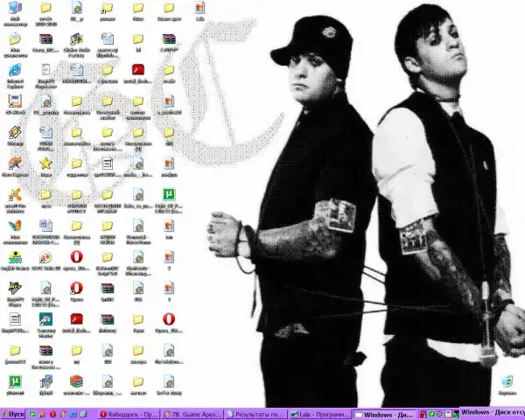Screen dimensions: 525x420
Task: Switch to the Кибердиск Opera taskbar window
Action: (x=128, y=413)
